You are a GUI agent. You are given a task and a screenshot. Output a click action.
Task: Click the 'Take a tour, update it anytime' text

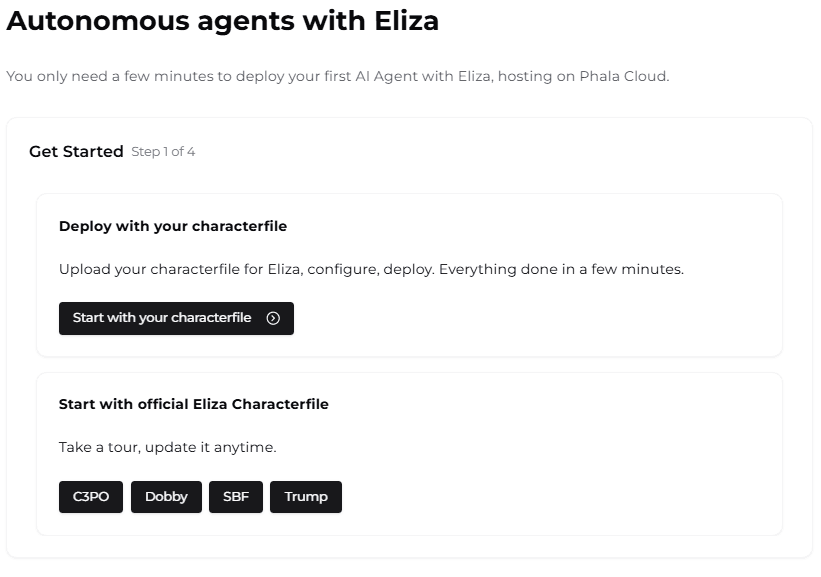[167, 447]
